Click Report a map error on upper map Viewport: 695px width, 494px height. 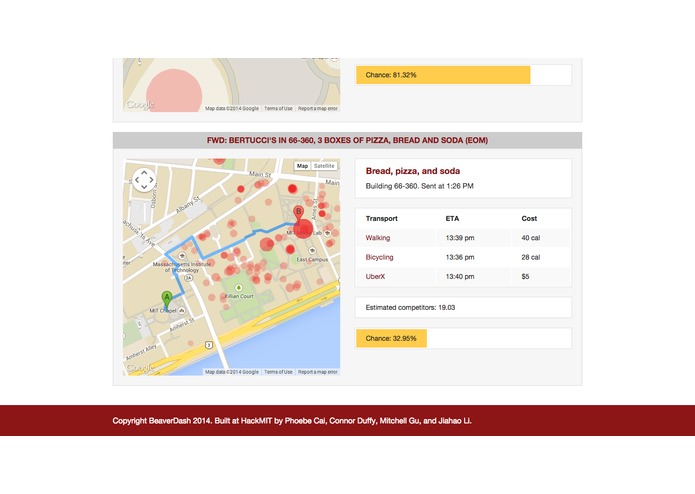[x=318, y=109]
